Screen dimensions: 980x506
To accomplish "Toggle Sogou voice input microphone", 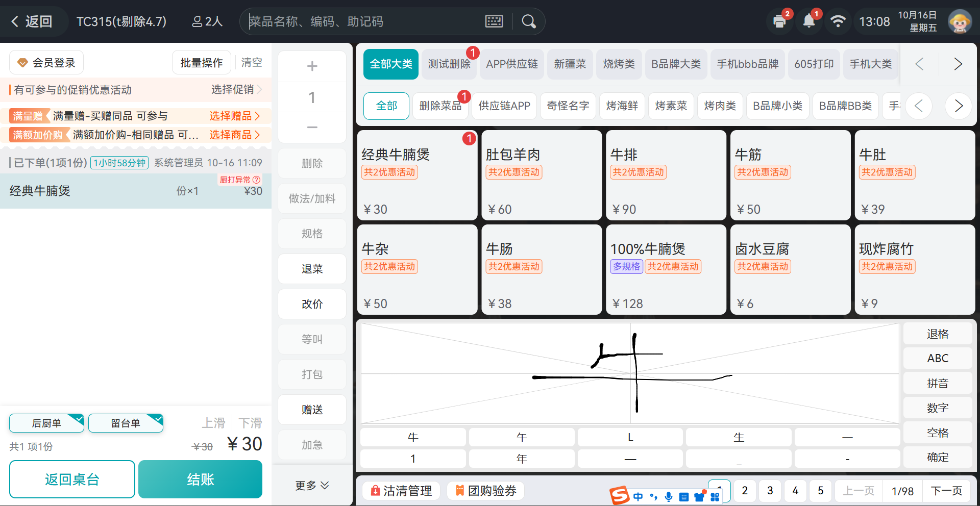I will (x=669, y=496).
